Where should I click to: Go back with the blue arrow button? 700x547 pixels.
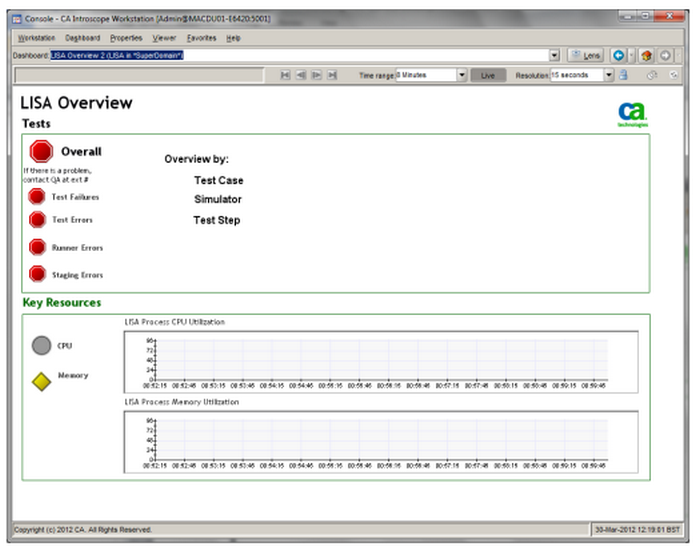coord(618,55)
